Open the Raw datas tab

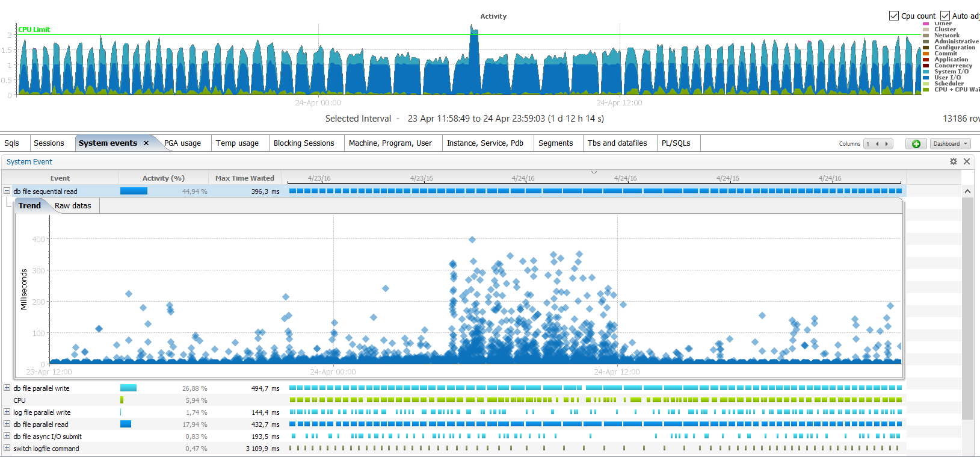[73, 206]
